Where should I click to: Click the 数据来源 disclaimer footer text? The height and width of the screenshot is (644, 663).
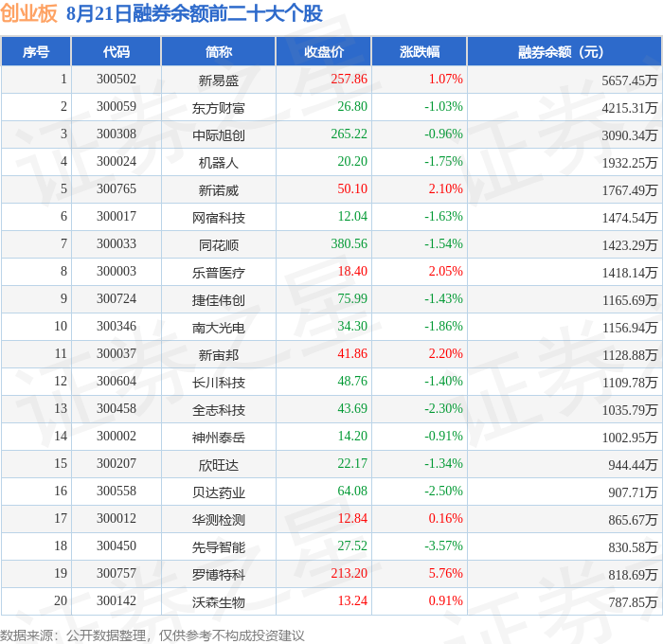[152, 635]
